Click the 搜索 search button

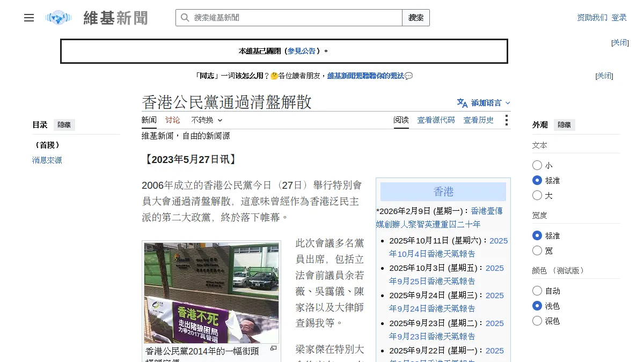(416, 18)
